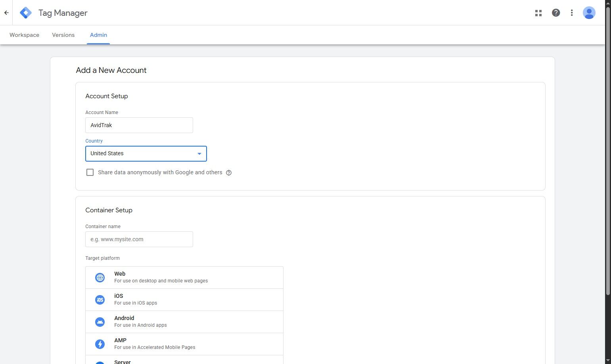
Task: Click the 'Container name' field label
Action: [103, 227]
